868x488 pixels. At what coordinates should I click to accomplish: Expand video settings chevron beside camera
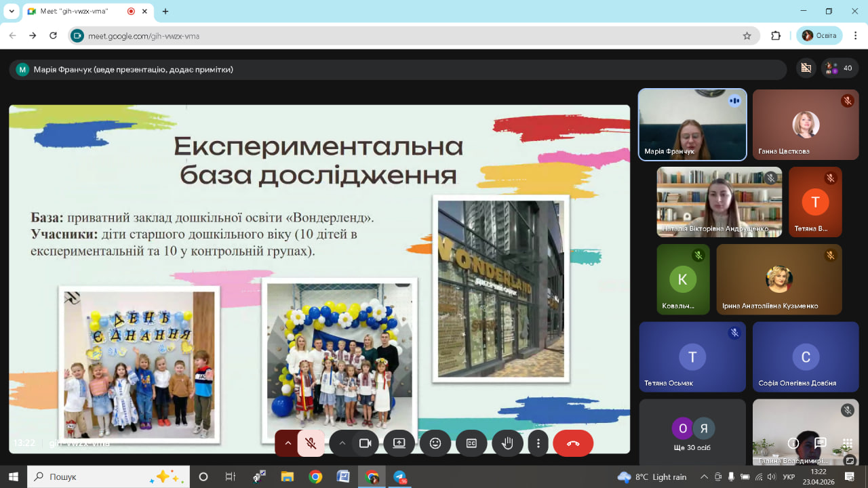(x=342, y=443)
